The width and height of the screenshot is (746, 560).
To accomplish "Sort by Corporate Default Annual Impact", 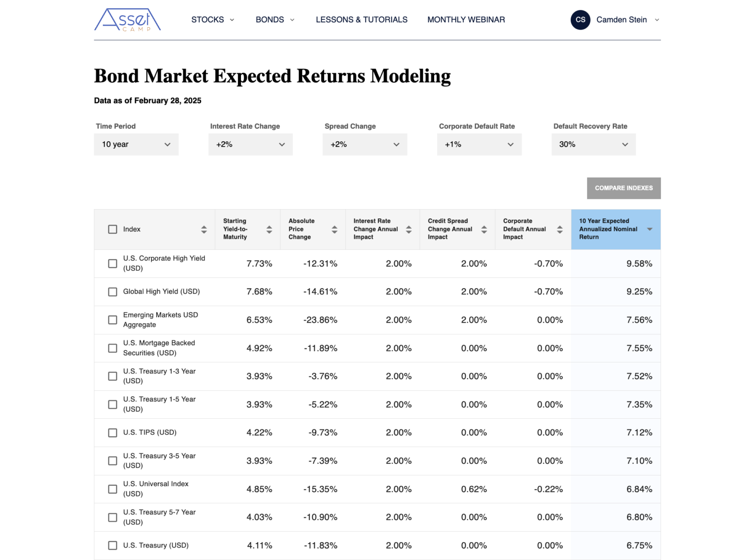I will click(x=559, y=229).
